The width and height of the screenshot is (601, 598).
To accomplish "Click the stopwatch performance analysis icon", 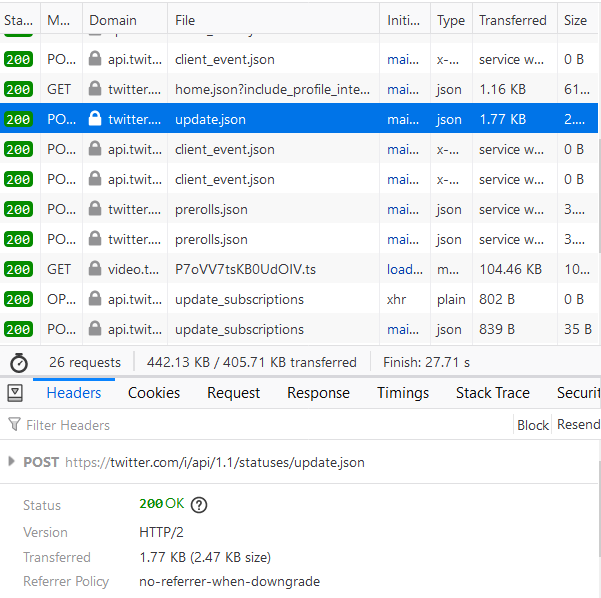I will click(19, 363).
